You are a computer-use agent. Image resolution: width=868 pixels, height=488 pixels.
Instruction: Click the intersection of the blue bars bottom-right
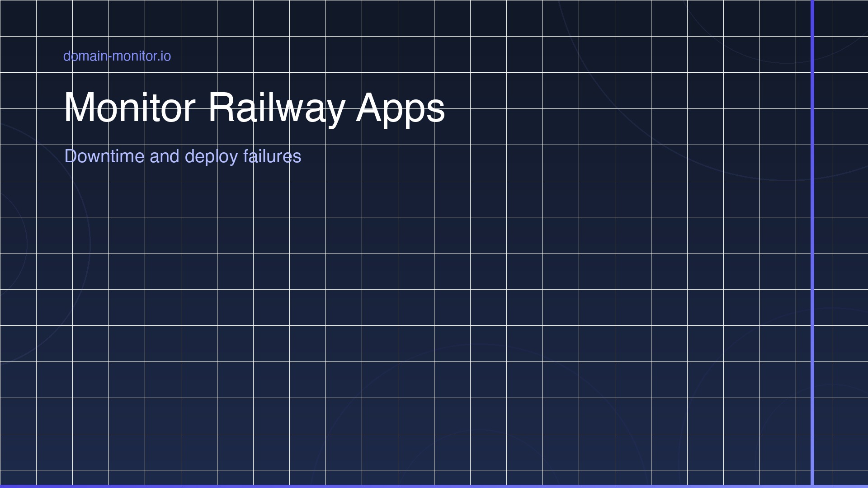pyautogui.click(x=812, y=486)
